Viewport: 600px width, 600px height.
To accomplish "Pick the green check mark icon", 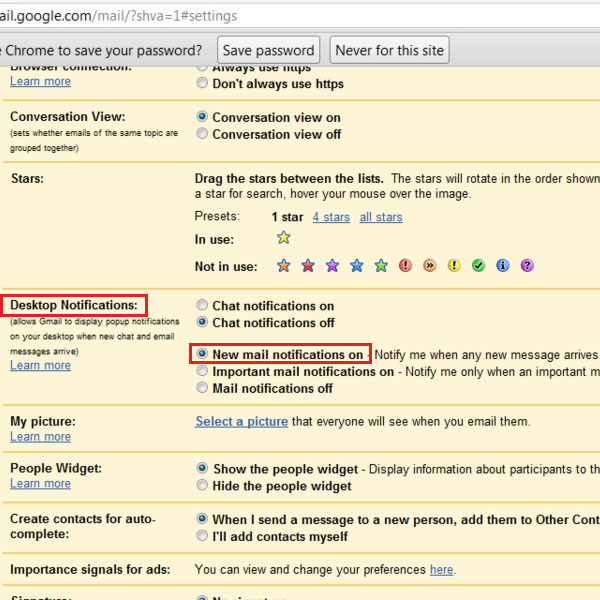I will point(478,265).
